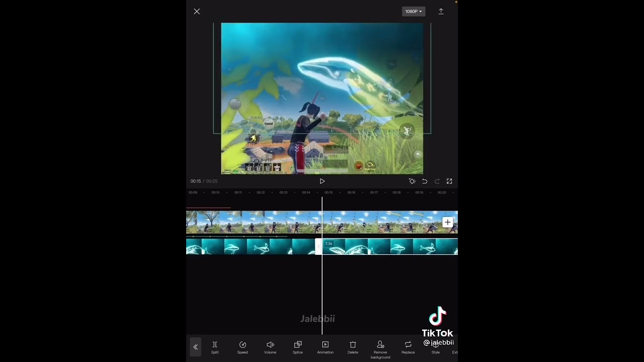Add a new clip with the plus button
This screenshot has width=644, height=362.
click(x=447, y=222)
